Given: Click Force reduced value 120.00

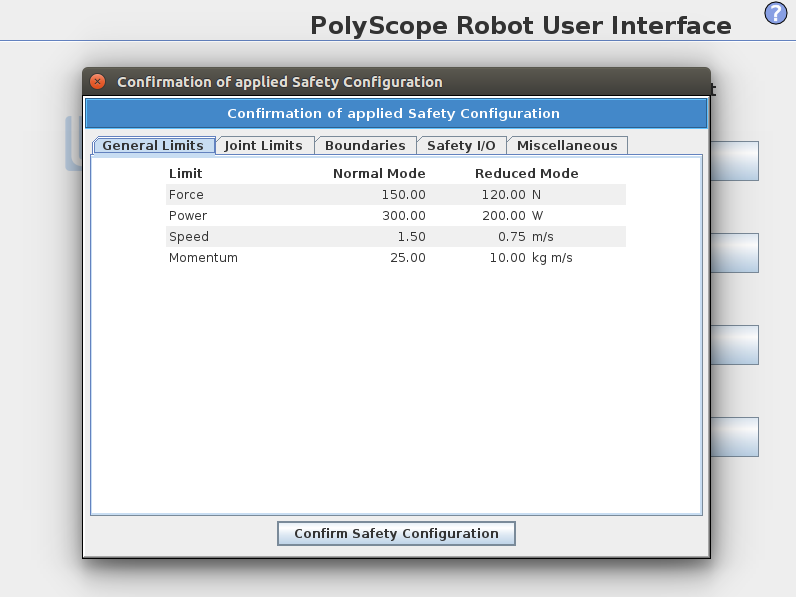Looking at the screenshot, I should click(504, 195).
